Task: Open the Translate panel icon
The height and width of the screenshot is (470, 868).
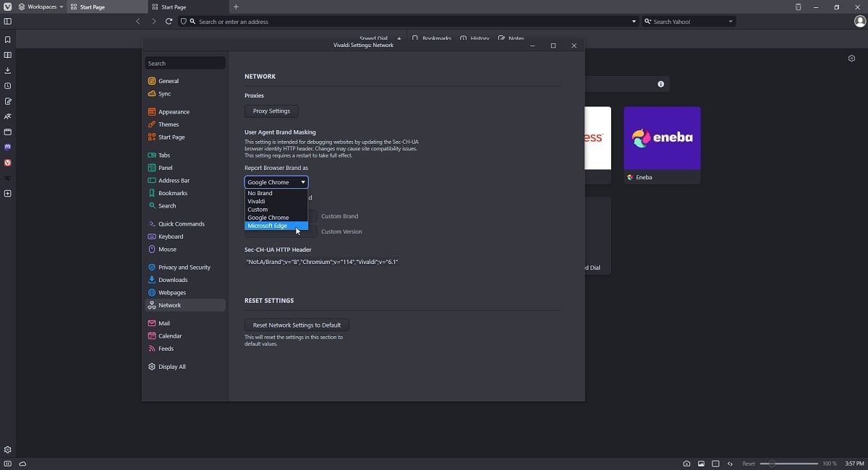Action: coord(7,116)
